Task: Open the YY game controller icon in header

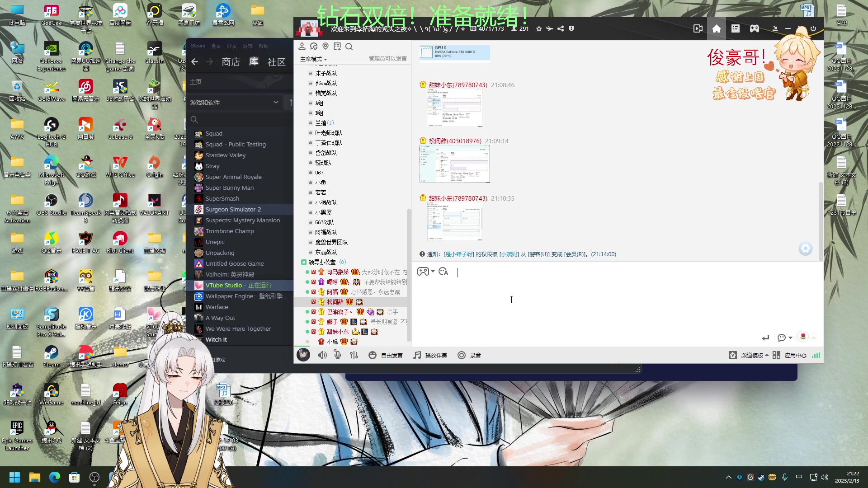Action: point(755,29)
